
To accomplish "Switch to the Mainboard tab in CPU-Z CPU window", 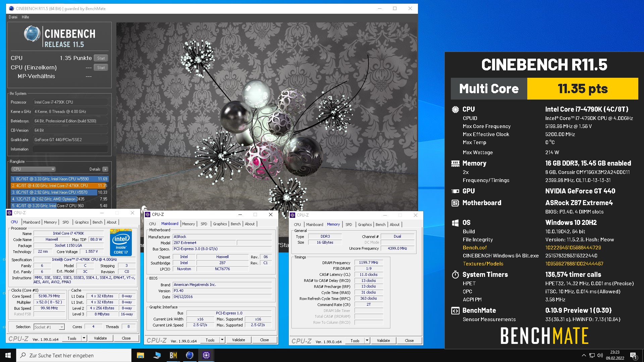I will pyautogui.click(x=32, y=222).
